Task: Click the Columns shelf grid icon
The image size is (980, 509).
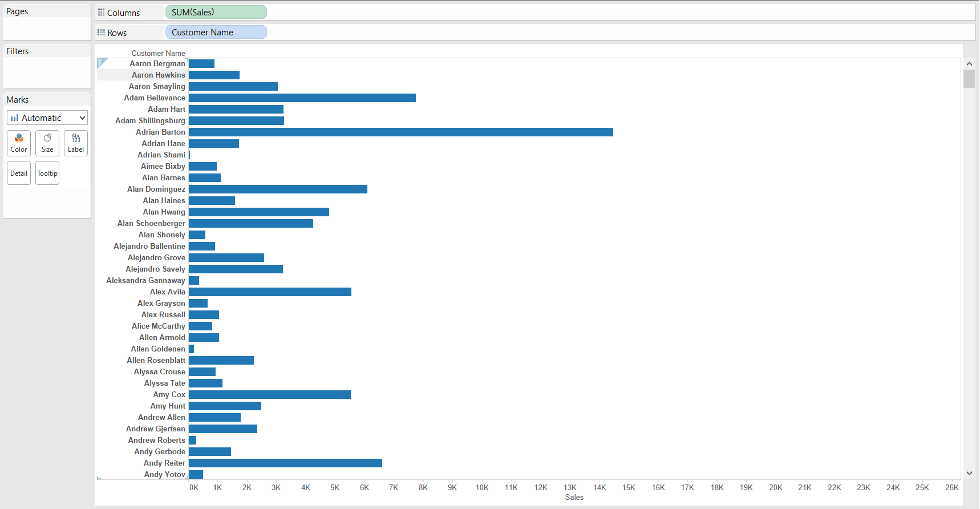Action: 101,13
